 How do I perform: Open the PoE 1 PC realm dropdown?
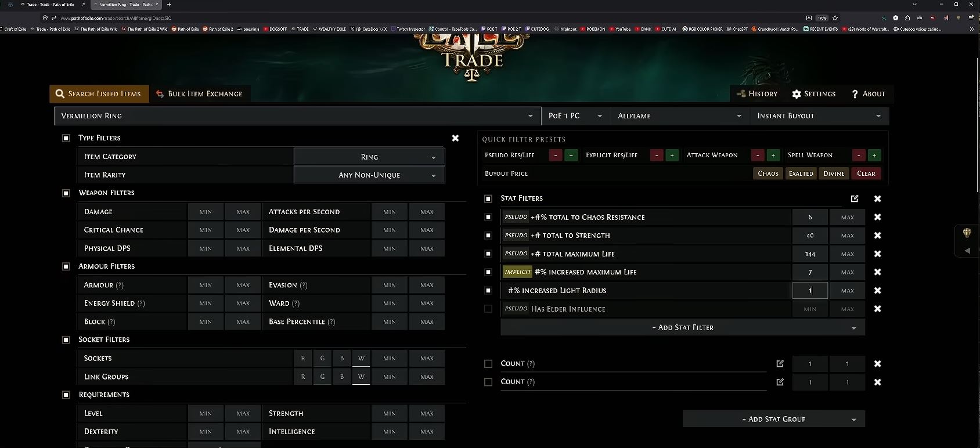pyautogui.click(x=576, y=116)
